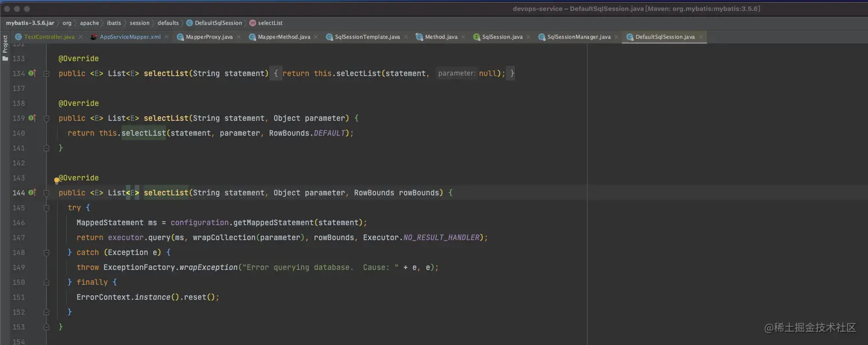This screenshot has width=868, height=345.
Task: Click executor.query on line 147
Action: pos(139,238)
